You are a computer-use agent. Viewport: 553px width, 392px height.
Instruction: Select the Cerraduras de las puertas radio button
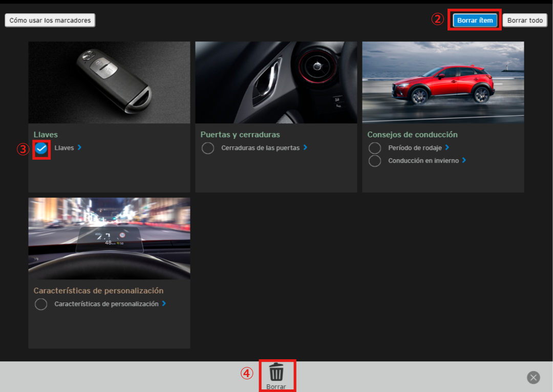tap(208, 148)
